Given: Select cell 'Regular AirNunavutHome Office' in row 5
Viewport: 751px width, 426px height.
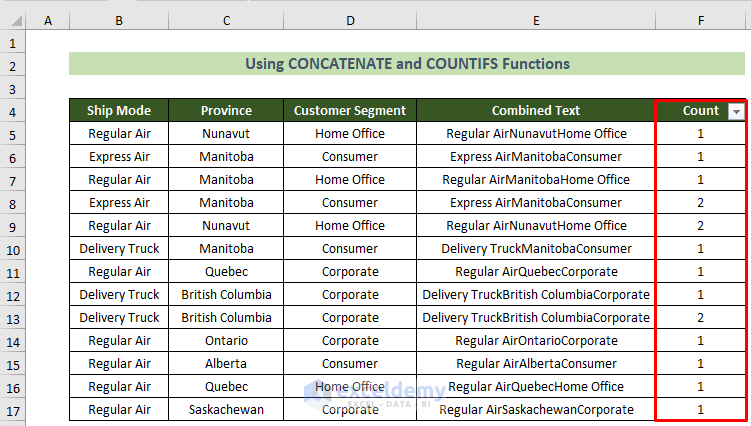Looking at the screenshot, I should (x=536, y=133).
